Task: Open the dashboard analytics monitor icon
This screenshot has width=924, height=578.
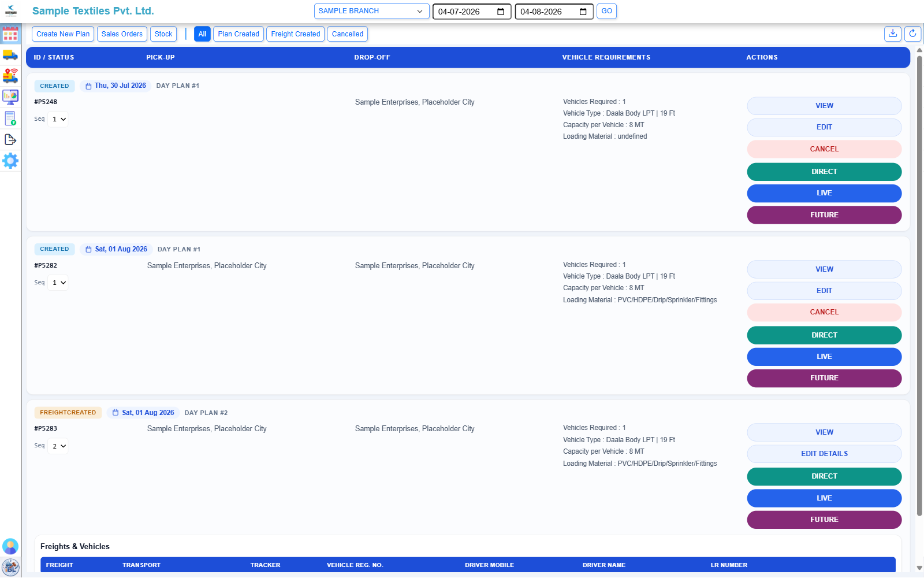Action: pos(10,97)
